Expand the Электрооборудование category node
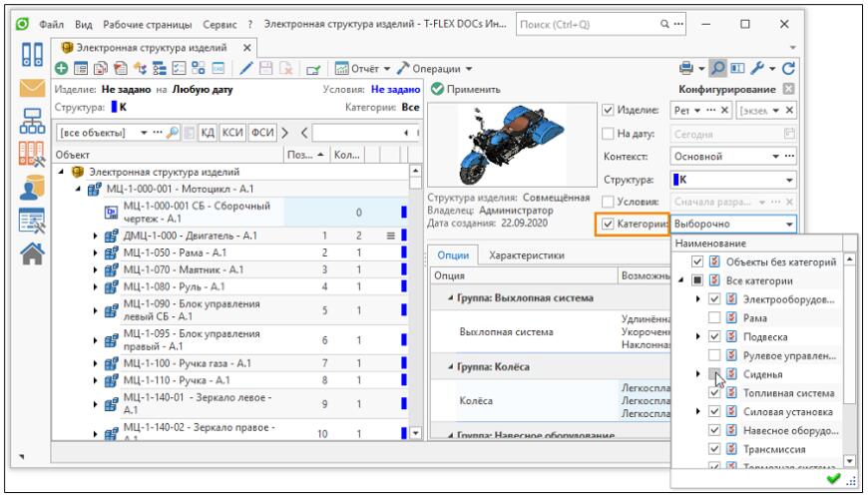The width and height of the screenshot is (868, 498). pos(698,299)
